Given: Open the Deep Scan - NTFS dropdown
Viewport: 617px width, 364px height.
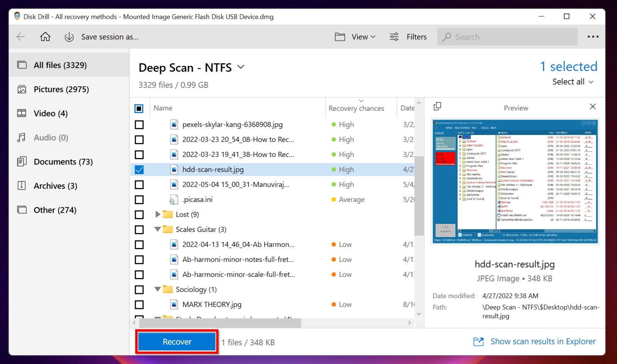Looking at the screenshot, I should point(241,67).
